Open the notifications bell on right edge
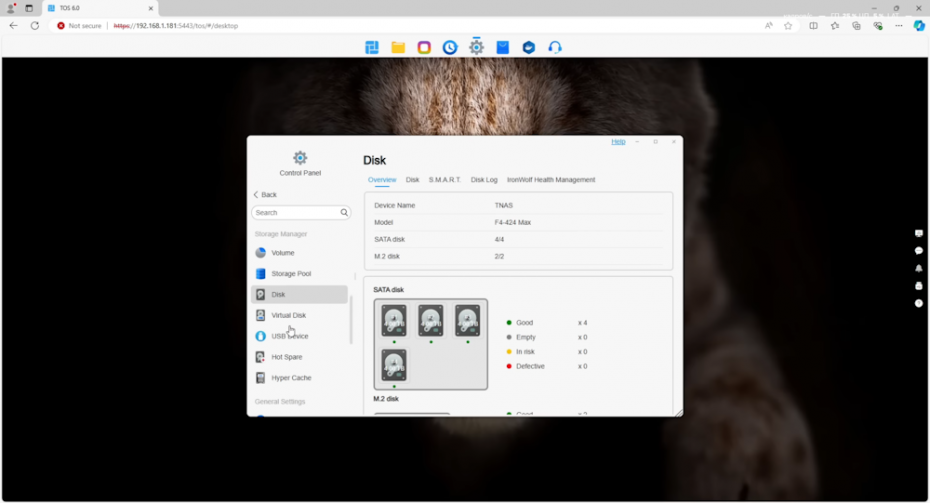Image resolution: width=930 pixels, height=503 pixels. pyautogui.click(x=919, y=268)
